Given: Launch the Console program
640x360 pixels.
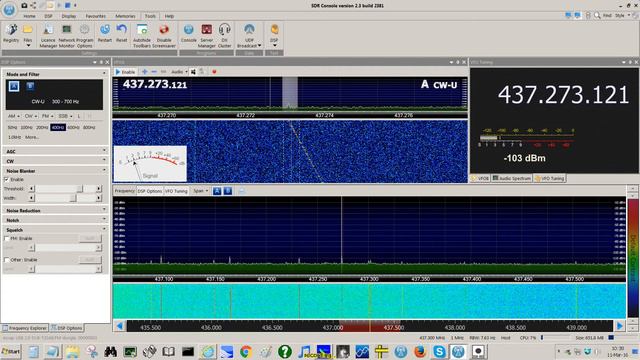Looking at the screenshot, I should (189, 33).
